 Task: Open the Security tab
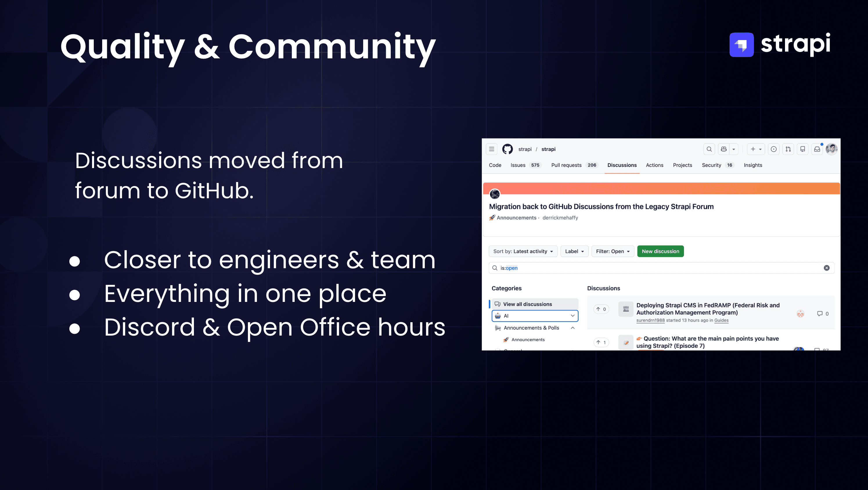coord(718,165)
